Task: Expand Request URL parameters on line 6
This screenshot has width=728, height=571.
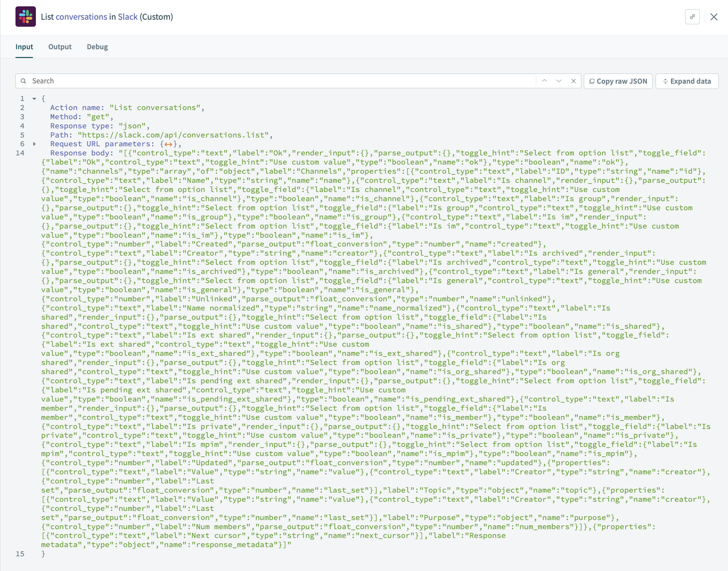Action: 34,144
